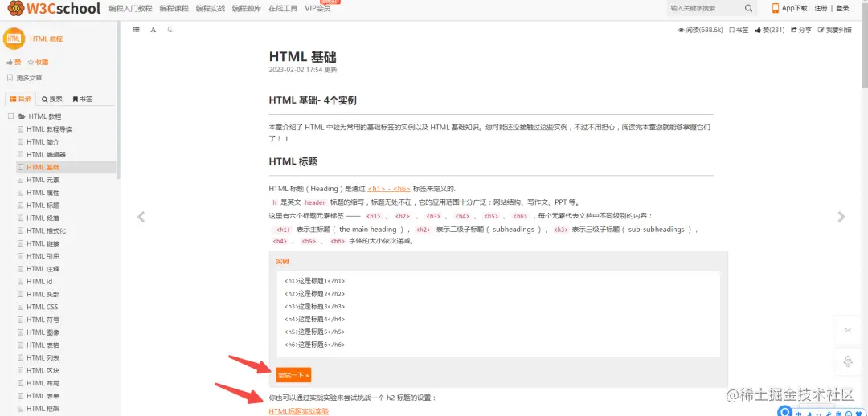
Task: Open HTML标题实战实验 link
Action: (298, 411)
